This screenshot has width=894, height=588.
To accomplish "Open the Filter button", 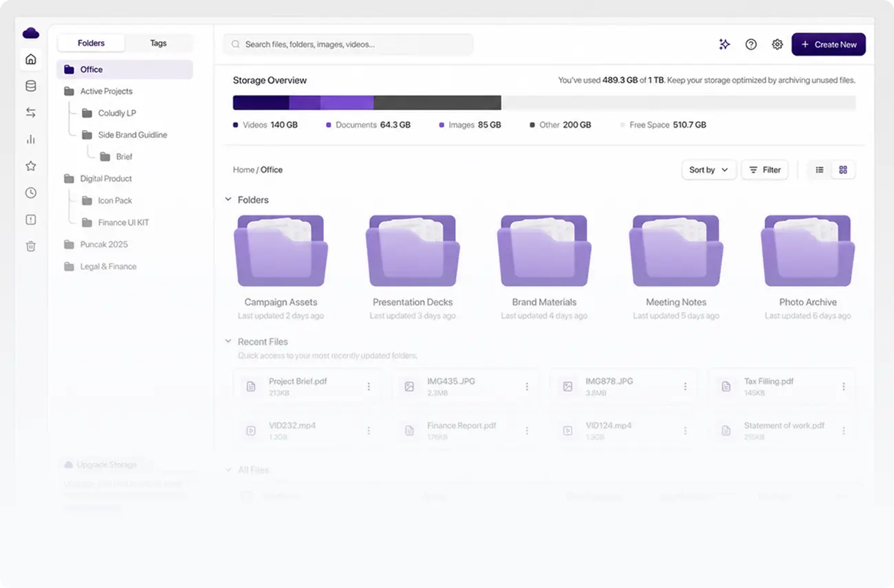I will click(765, 170).
